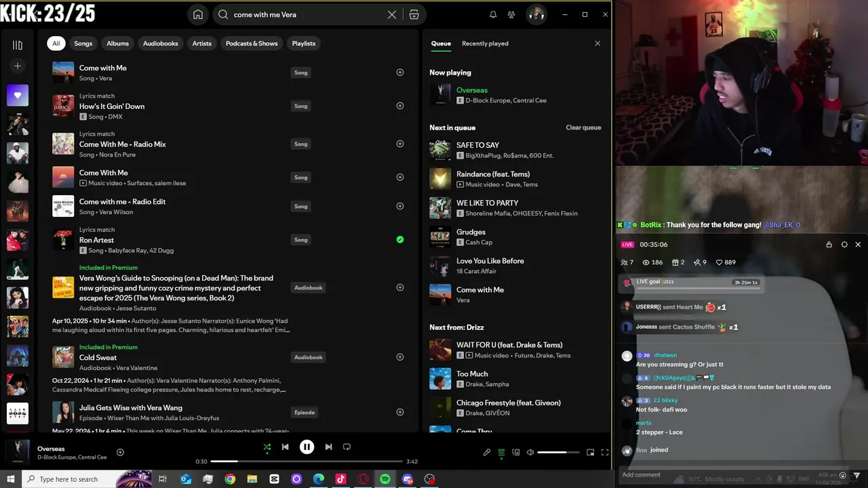Viewport: 868px width, 488px height.
Task: Open the Your Library icon in sidebar
Action: pyautogui.click(x=18, y=45)
